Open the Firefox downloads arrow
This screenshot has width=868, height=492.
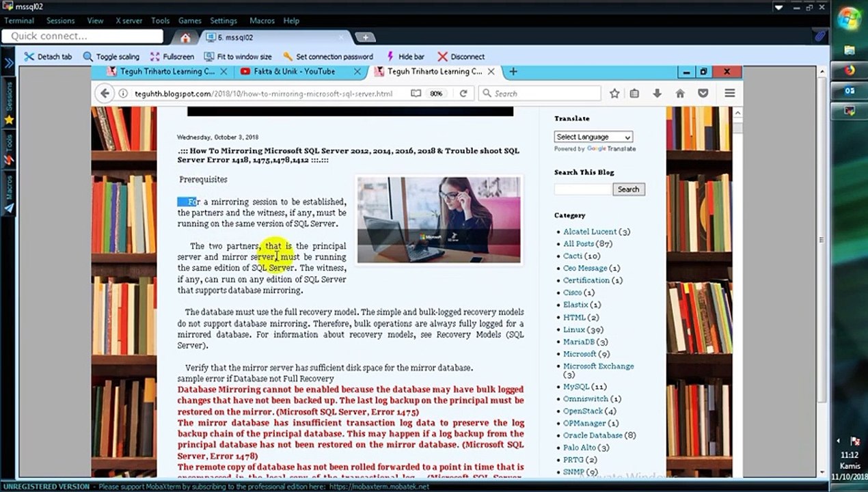click(657, 94)
